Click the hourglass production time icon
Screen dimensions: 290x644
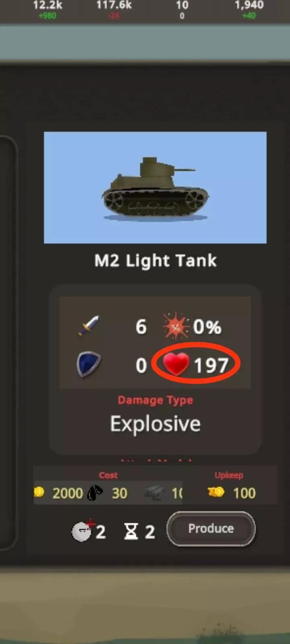[x=131, y=531]
